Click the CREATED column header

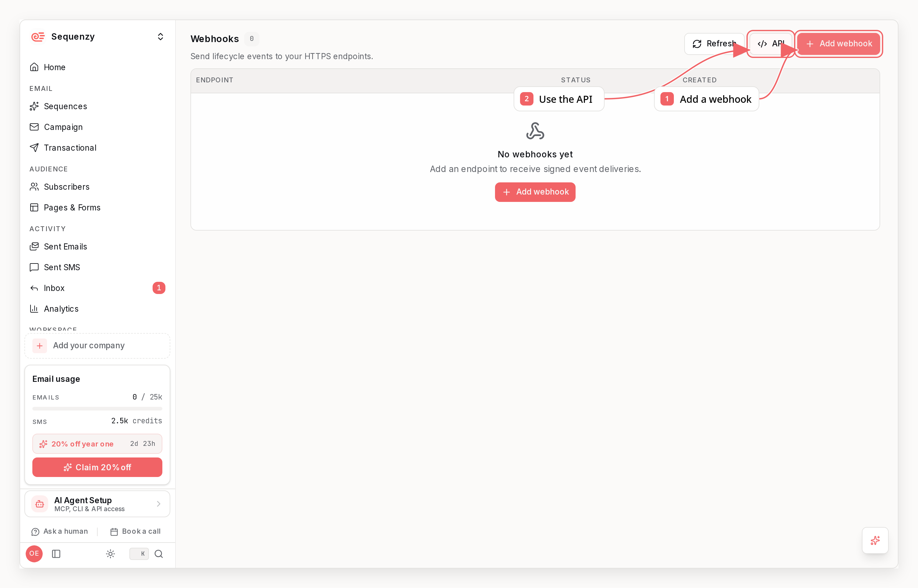pos(699,80)
